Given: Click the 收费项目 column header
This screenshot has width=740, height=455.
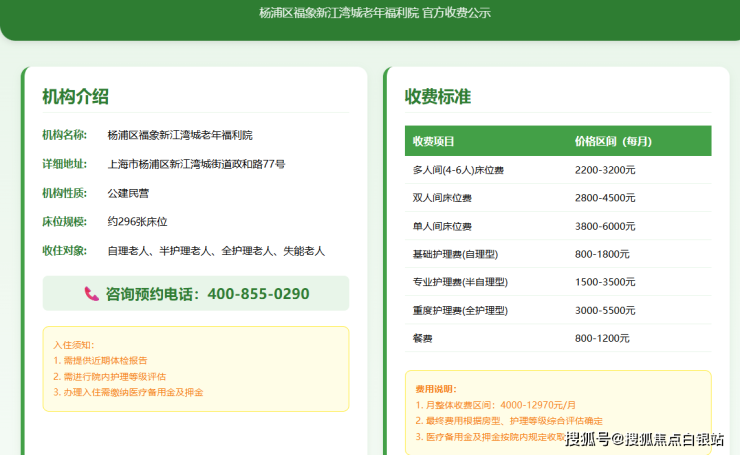Looking at the screenshot, I should point(433,141).
